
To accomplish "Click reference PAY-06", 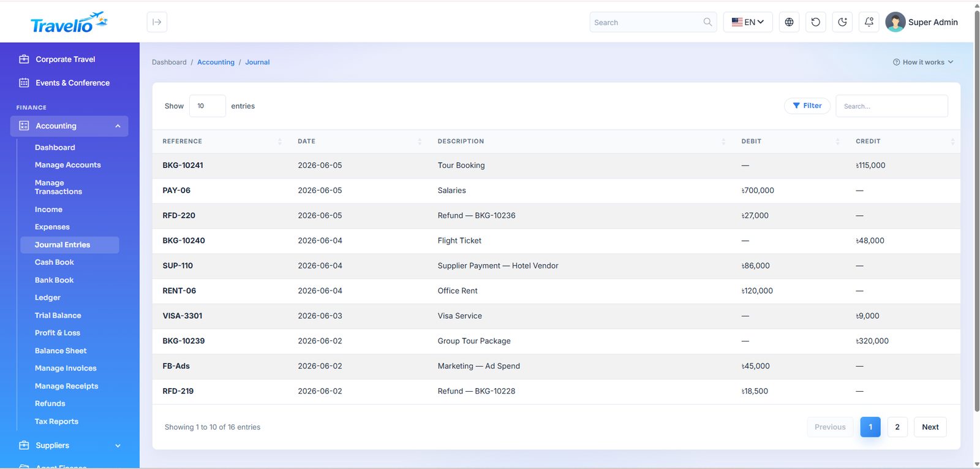I will pos(176,190).
